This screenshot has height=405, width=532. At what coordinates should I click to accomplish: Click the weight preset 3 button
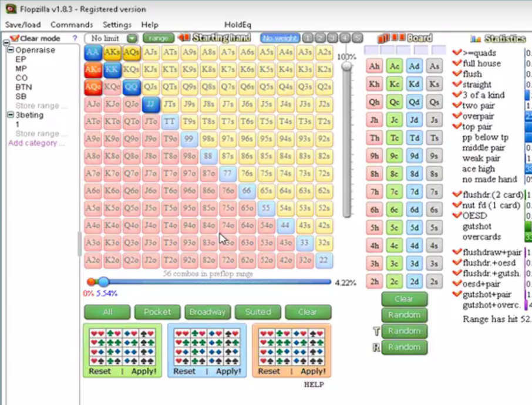click(332, 38)
